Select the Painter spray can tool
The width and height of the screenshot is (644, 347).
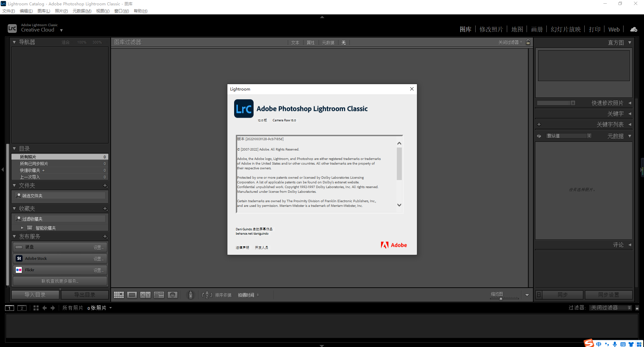pos(191,295)
